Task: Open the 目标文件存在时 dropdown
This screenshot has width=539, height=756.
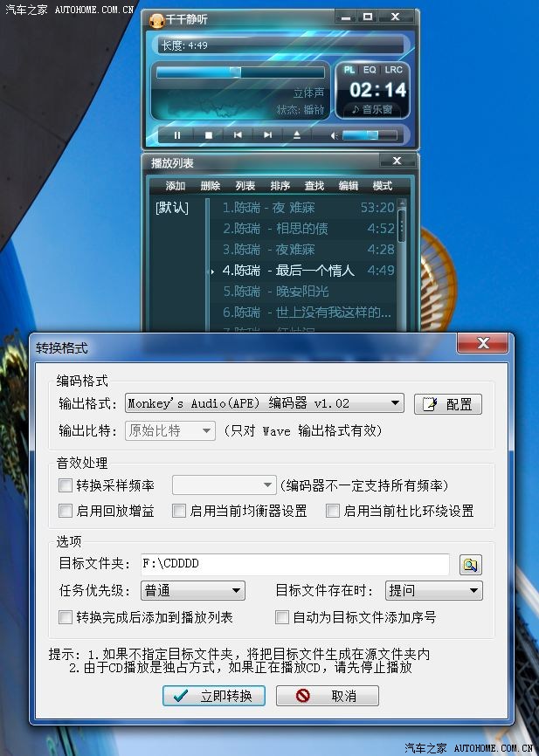Action: click(473, 591)
